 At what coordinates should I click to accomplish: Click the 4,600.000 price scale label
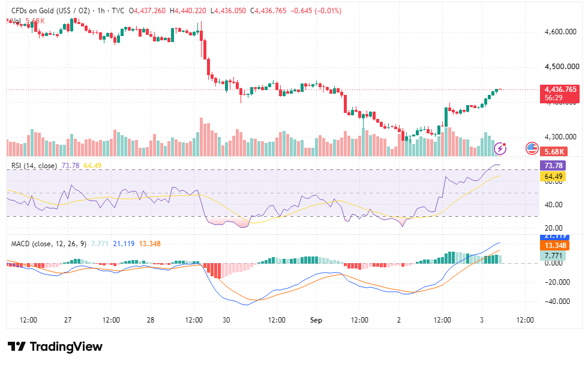[x=560, y=32]
